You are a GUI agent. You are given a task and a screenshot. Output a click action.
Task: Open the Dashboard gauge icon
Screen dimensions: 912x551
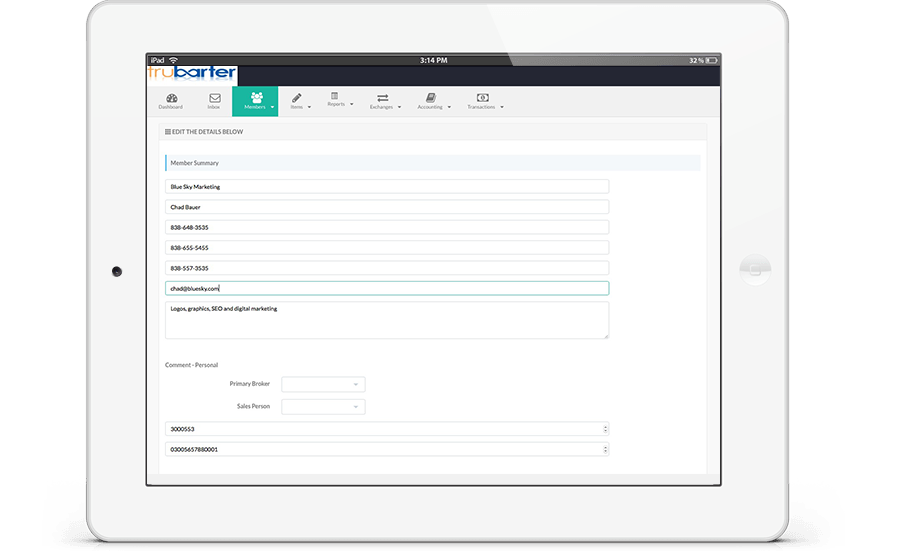coord(170,98)
